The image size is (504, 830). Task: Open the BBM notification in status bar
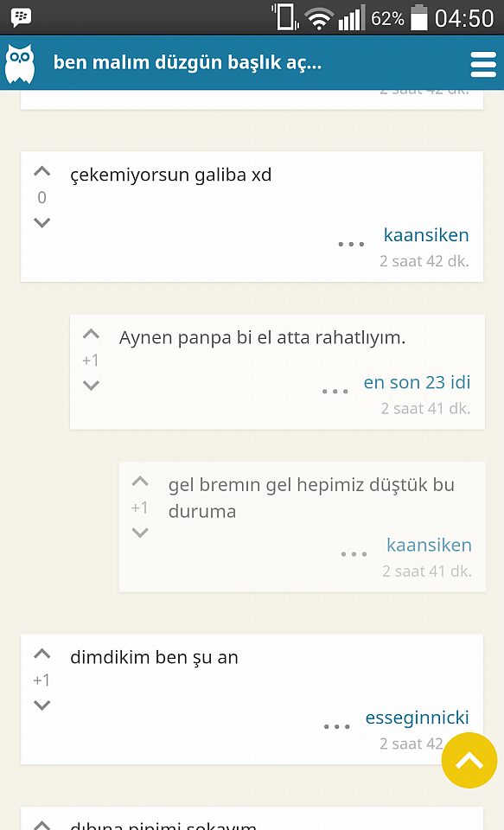[x=21, y=18]
